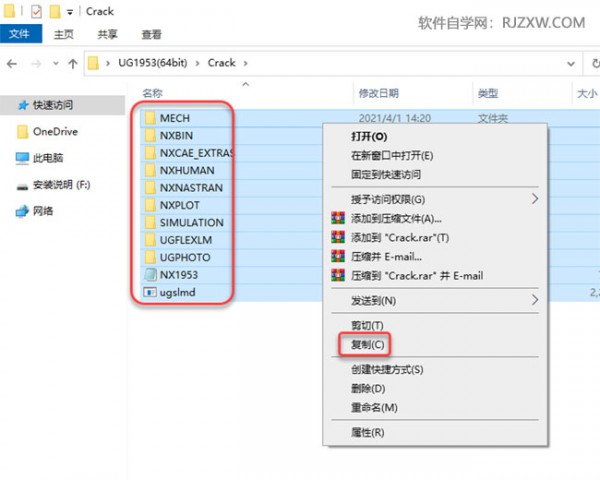The image size is (600, 480).
Task: Click the ugslmd application icon
Action: click(x=150, y=292)
